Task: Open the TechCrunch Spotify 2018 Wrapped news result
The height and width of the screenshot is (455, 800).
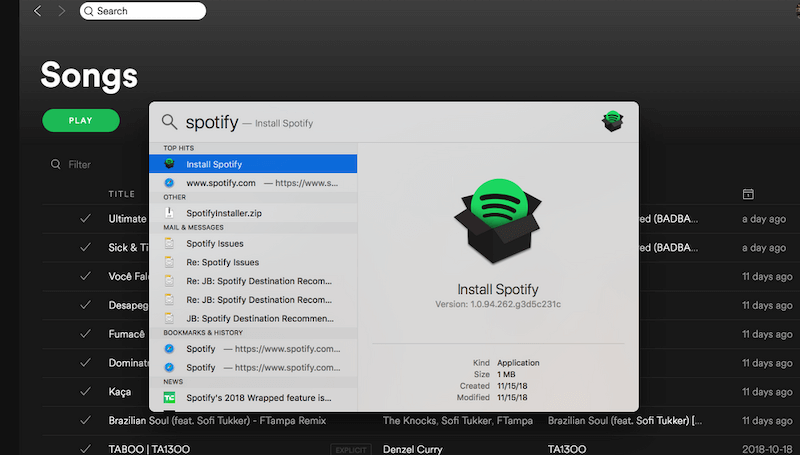Action: point(258,397)
